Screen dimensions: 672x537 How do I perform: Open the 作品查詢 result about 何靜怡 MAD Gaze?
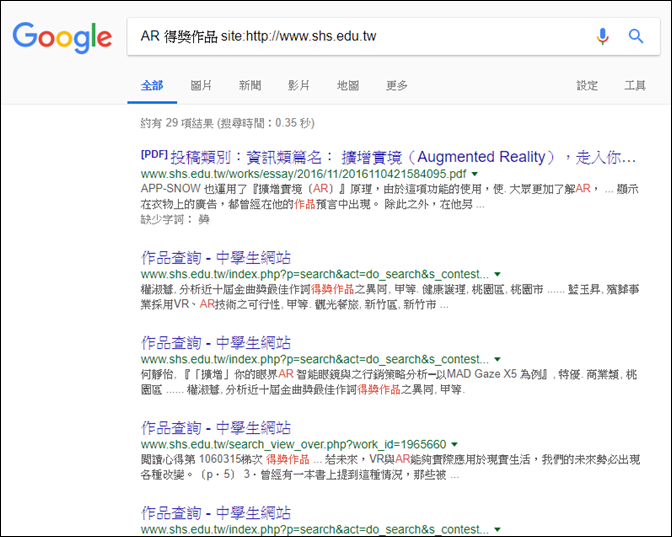pos(216,342)
